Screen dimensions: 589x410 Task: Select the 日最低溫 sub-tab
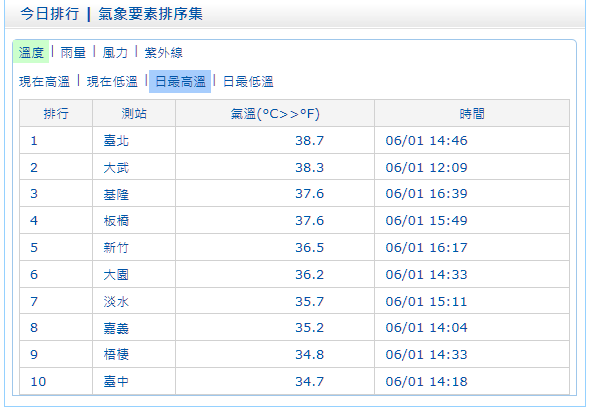[248, 81]
